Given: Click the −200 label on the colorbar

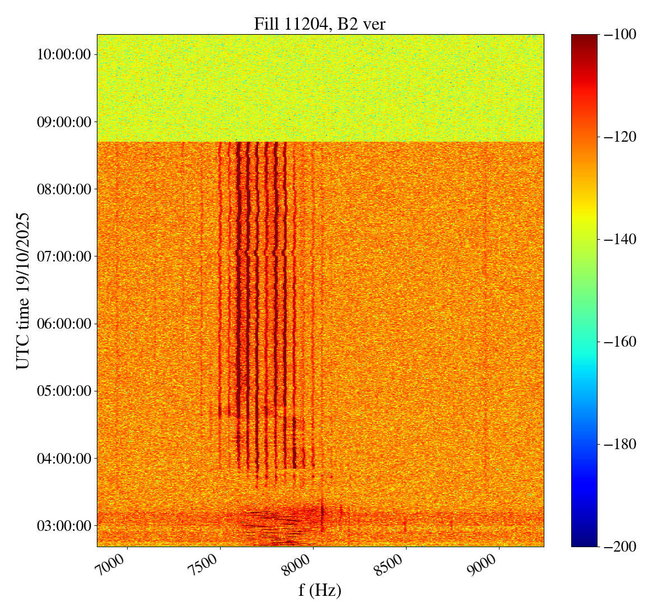Looking at the screenshot, I should point(620,547).
